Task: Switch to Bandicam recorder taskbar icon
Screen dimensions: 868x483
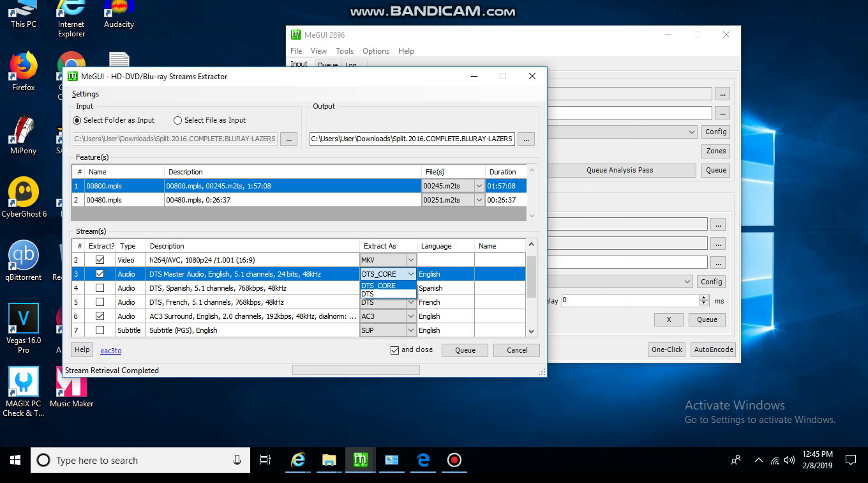Action: click(x=454, y=460)
